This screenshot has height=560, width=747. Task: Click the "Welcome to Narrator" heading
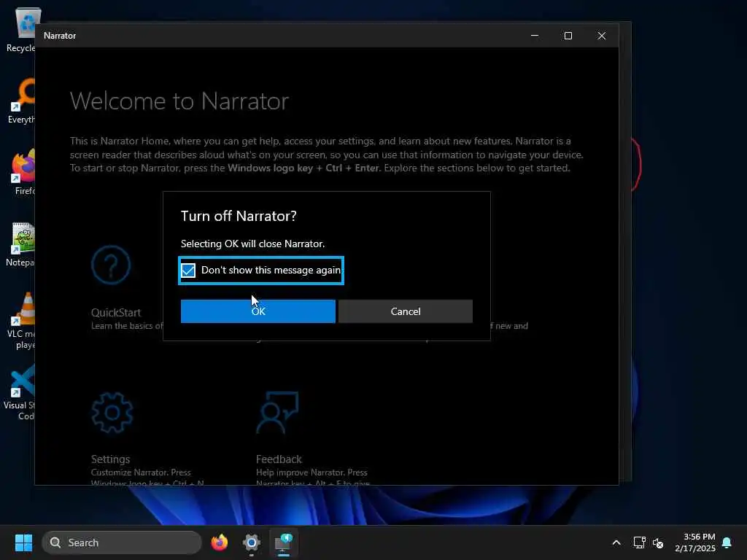179,101
